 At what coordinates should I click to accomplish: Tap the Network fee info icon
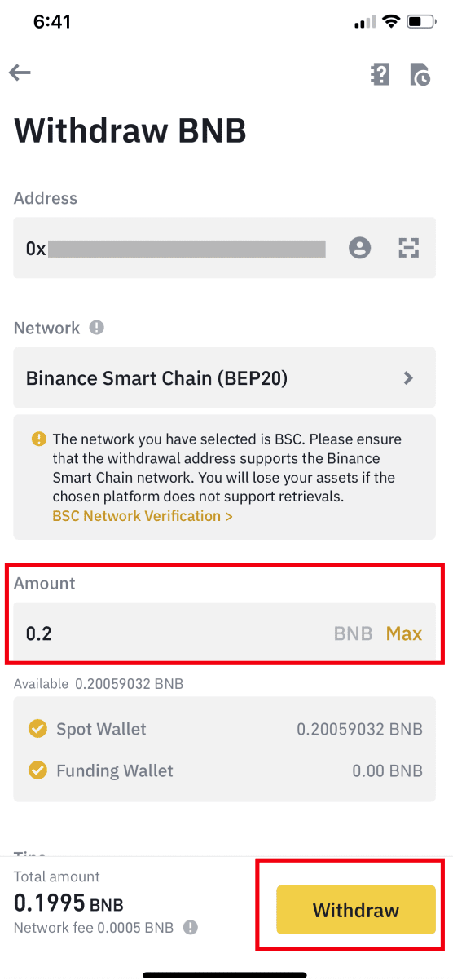point(190,927)
